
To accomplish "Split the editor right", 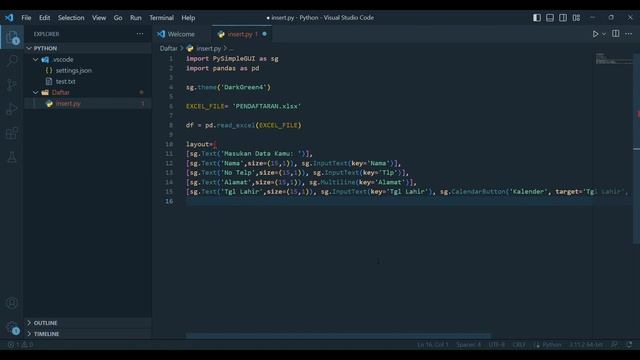I will (616, 34).
